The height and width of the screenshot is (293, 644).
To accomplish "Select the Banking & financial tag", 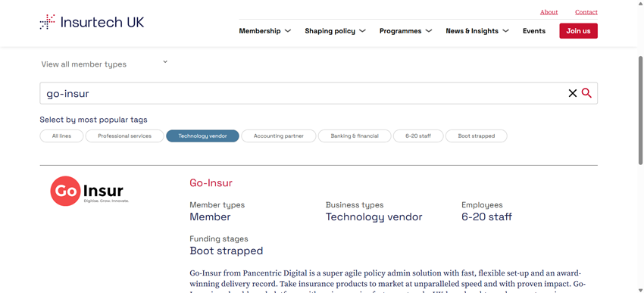I will pyautogui.click(x=355, y=136).
